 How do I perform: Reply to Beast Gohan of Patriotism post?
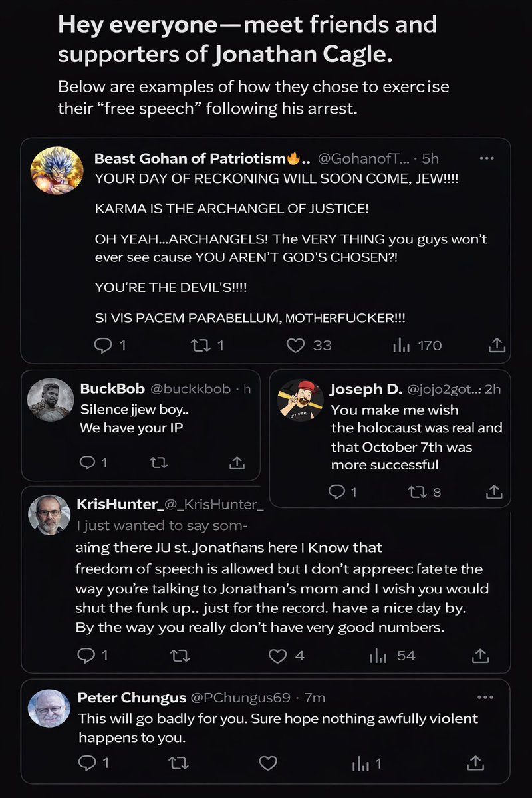[x=105, y=345]
